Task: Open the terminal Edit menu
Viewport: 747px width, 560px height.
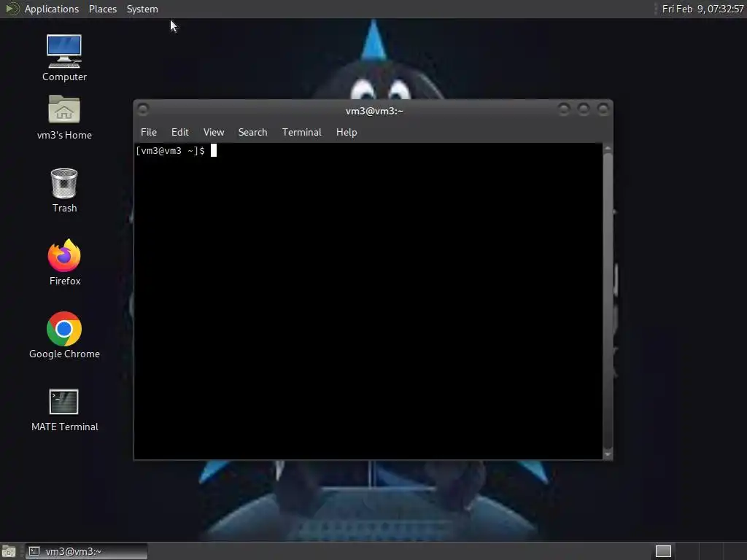Action: [x=180, y=133]
